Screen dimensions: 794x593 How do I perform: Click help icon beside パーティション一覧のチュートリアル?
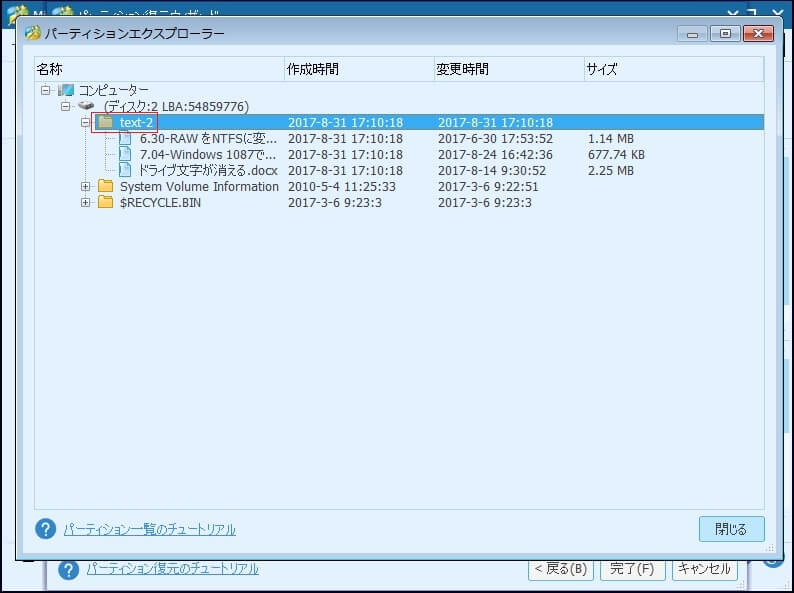(46, 529)
